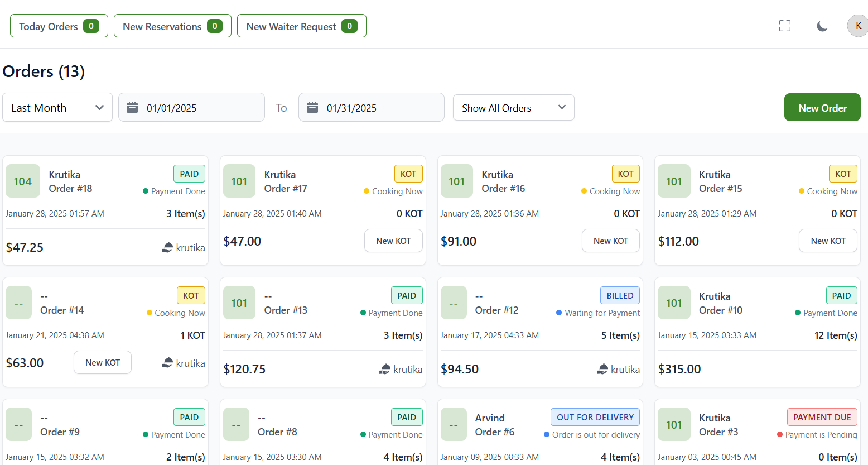Toggle fullscreen mode icon
The height and width of the screenshot is (465, 868).
click(784, 26)
